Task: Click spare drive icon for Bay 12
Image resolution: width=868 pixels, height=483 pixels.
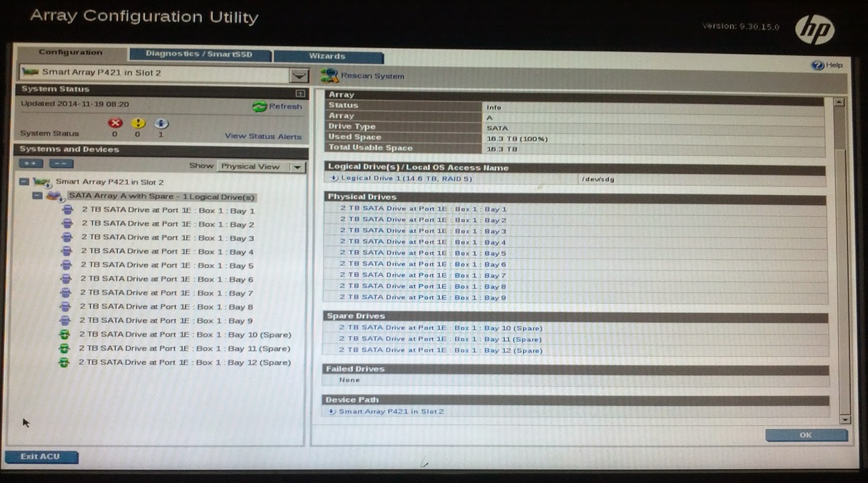Action: (x=64, y=362)
